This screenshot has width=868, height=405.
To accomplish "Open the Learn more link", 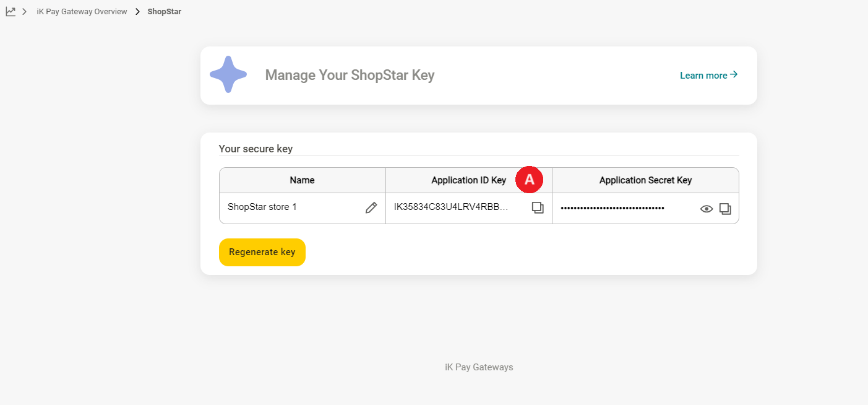I will [708, 75].
